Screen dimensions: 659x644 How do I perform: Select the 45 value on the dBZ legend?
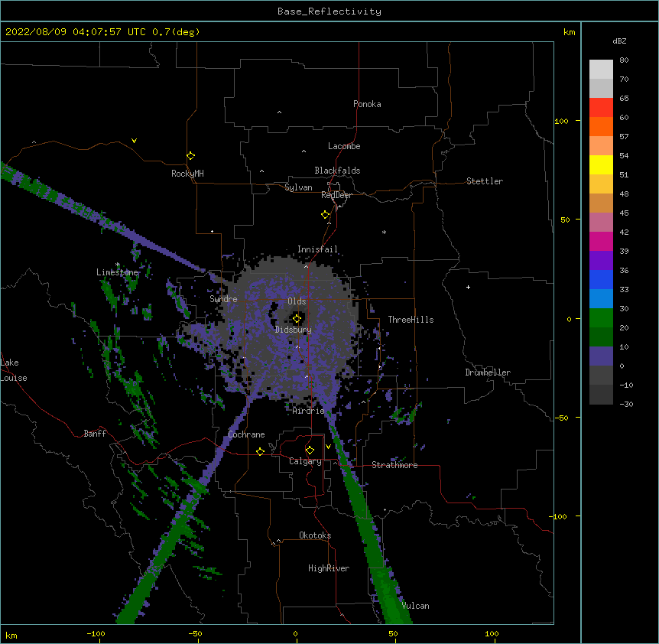[x=624, y=213]
